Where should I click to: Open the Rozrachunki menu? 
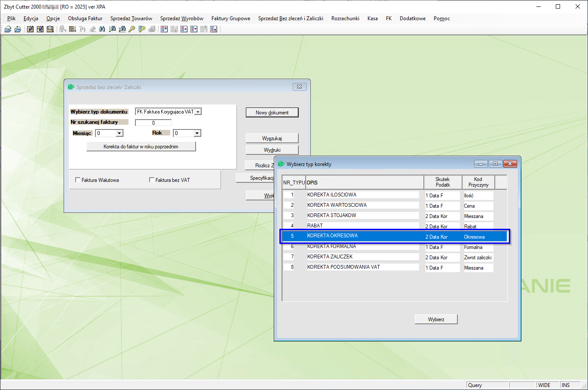click(345, 18)
